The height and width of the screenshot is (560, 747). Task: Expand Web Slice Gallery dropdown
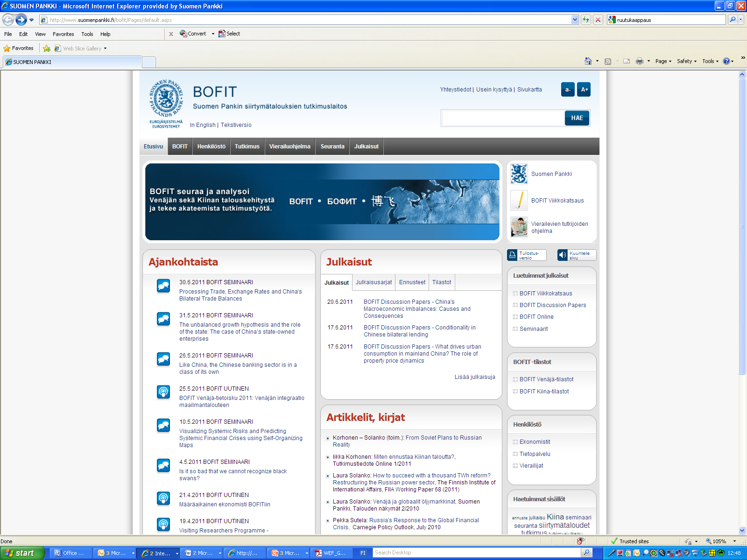pos(105,49)
